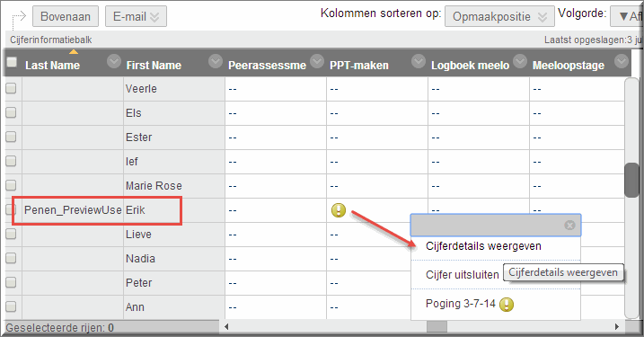Tick the checkbox for Peter's row
Viewport: 644px width, 337px height.
(x=11, y=282)
